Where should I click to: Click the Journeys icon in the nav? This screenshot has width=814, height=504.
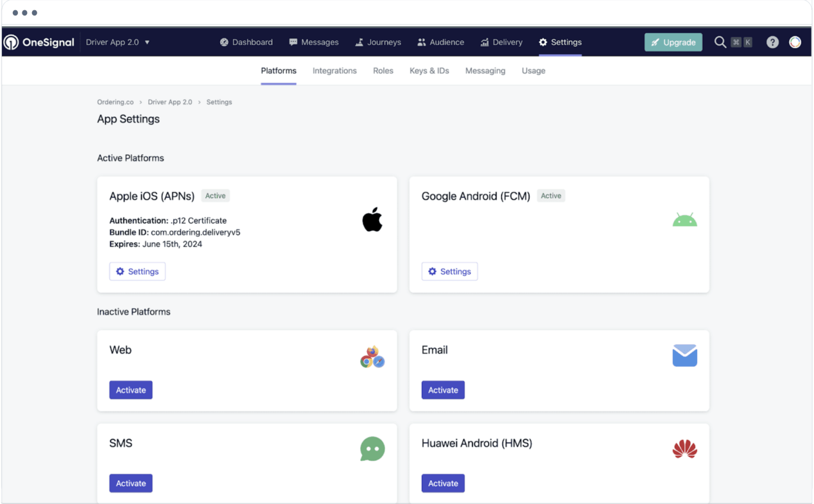[x=359, y=42]
